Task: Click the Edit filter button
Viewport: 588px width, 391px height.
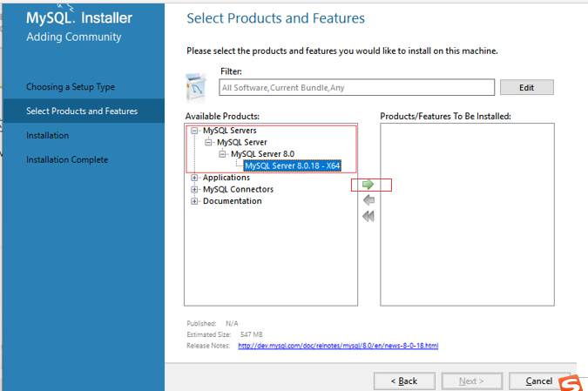Action: (526, 87)
